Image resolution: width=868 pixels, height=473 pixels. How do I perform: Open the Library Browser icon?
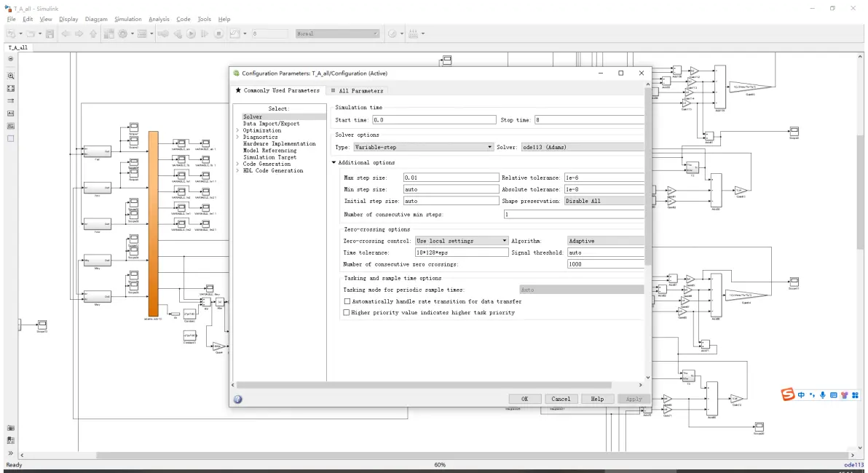(x=109, y=33)
